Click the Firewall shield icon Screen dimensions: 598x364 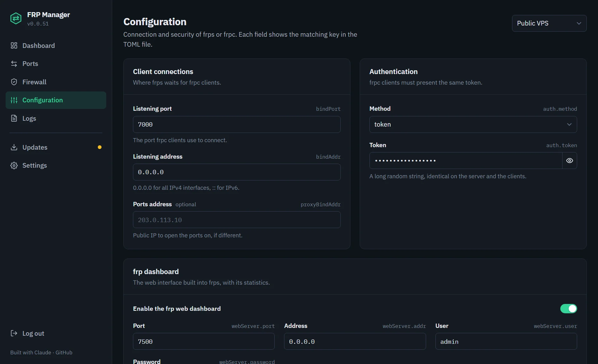tap(14, 82)
